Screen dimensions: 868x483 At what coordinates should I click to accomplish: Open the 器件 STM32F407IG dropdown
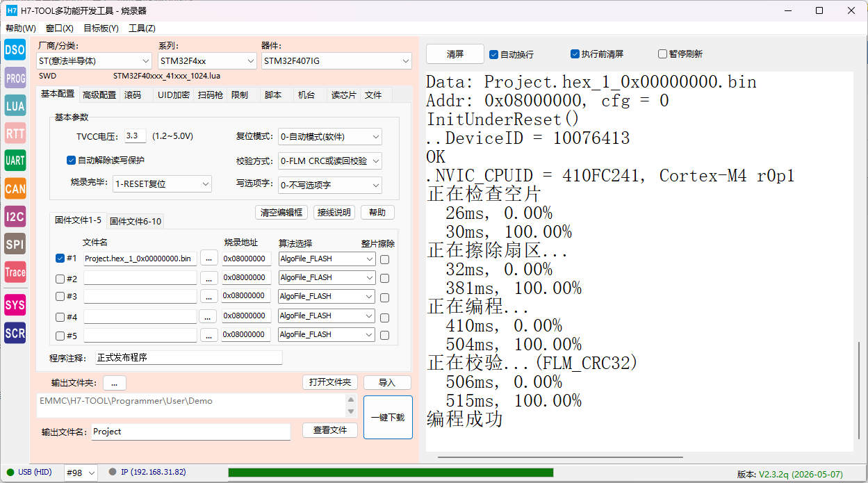pyautogui.click(x=337, y=61)
